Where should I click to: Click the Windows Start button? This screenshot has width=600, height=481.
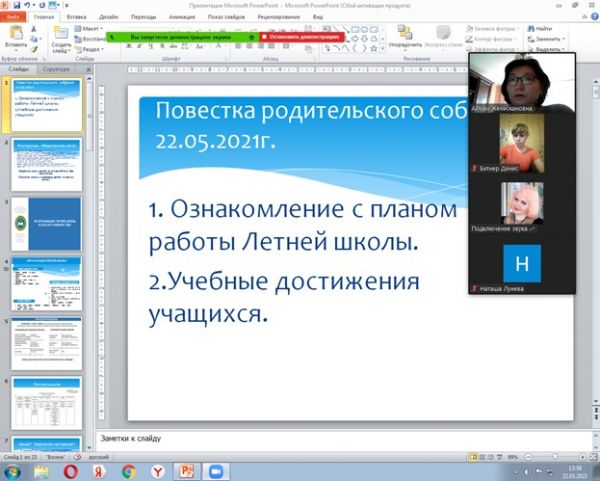coord(12,470)
